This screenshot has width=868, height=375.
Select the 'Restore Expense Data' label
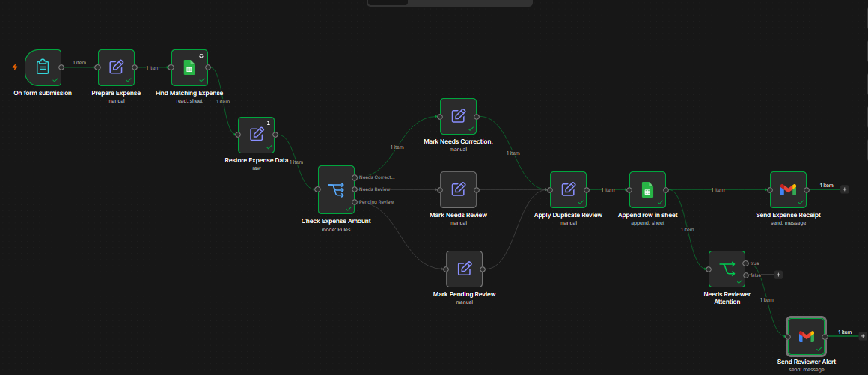(257, 160)
